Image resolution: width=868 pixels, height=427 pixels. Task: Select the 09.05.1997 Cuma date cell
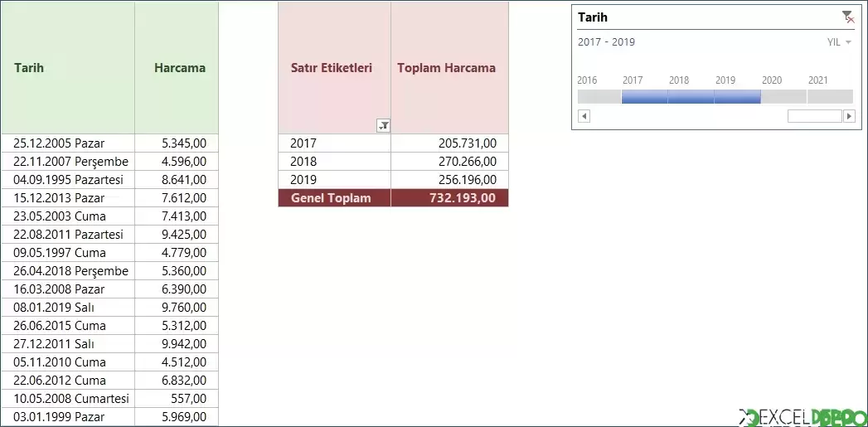click(x=67, y=253)
